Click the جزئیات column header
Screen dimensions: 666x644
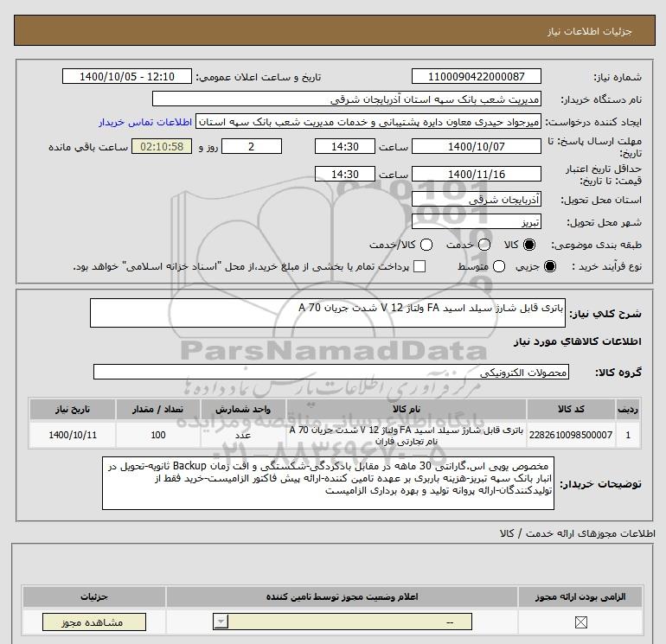click(94, 596)
